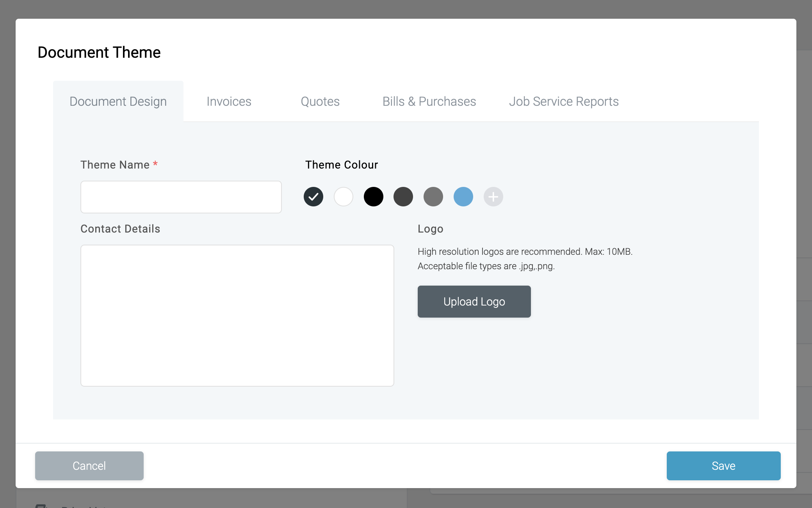812x508 pixels.
Task: Click inside the Theme Name field
Action: point(181,197)
